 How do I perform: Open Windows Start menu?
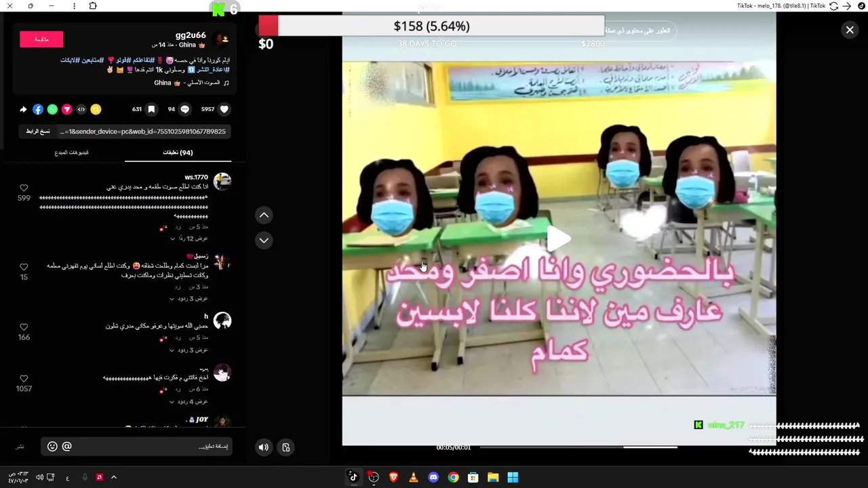point(513,477)
